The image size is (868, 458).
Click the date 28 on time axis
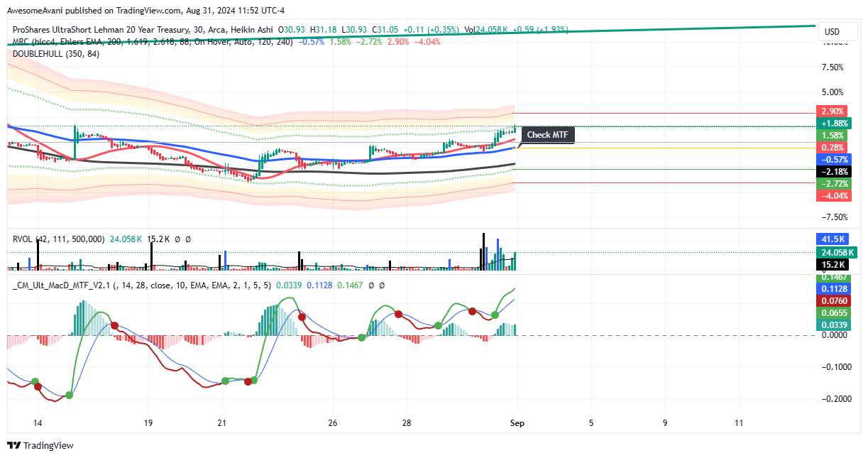point(406,422)
